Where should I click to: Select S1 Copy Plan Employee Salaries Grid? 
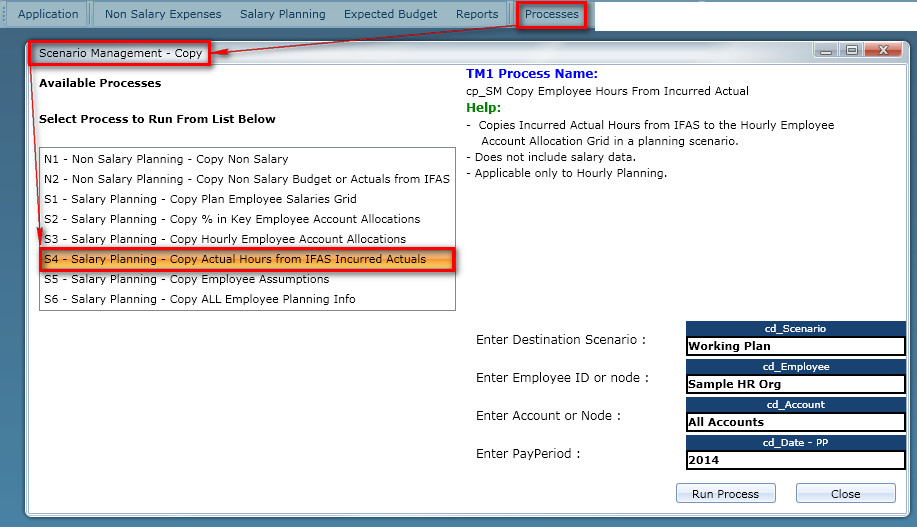(x=247, y=199)
